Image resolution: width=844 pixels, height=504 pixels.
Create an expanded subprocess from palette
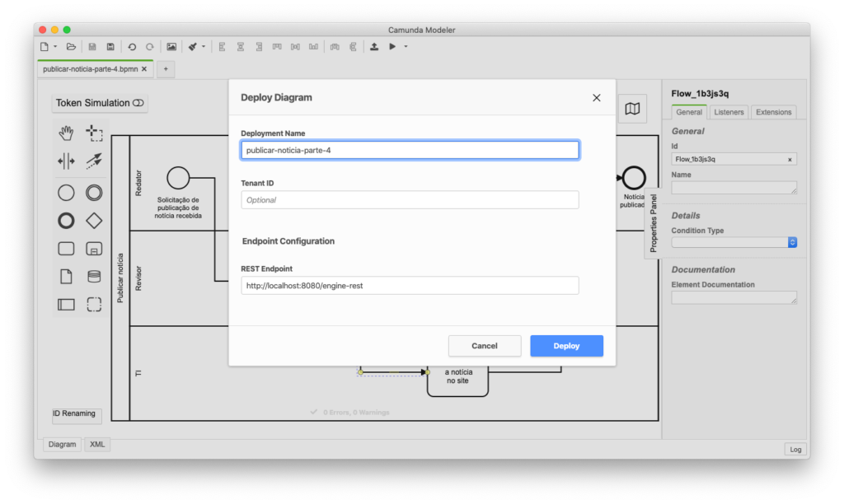[x=94, y=249]
